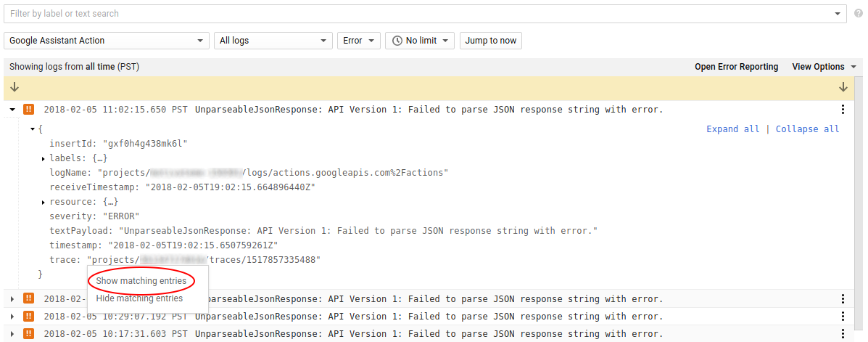The width and height of the screenshot is (868, 342).
Task: Expand the resource field in the JSON
Action: click(44, 202)
